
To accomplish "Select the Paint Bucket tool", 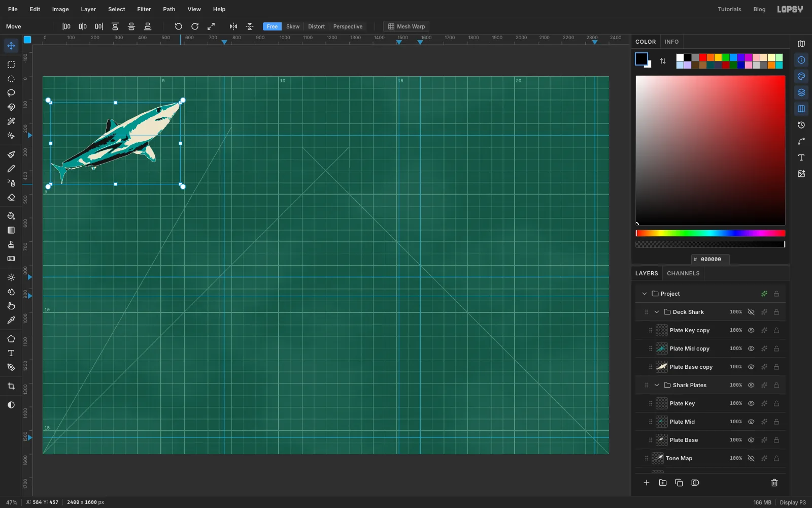I will [x=11, y=216].
